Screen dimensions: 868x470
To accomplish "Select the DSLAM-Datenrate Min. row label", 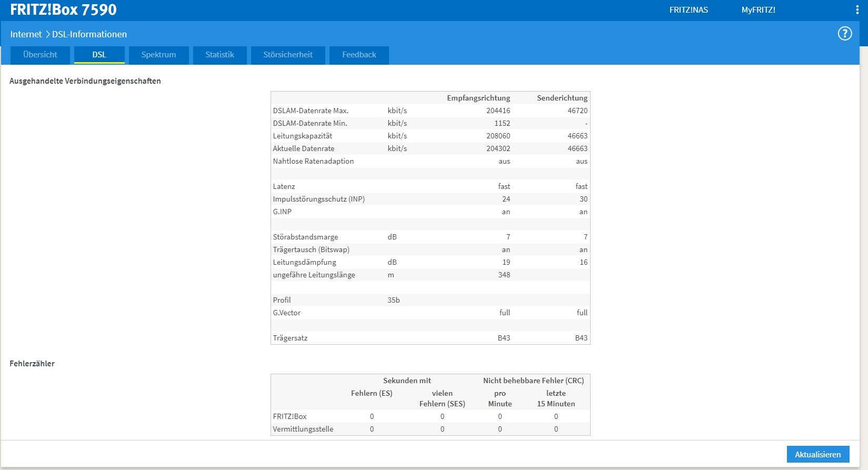I will [310, 123].
